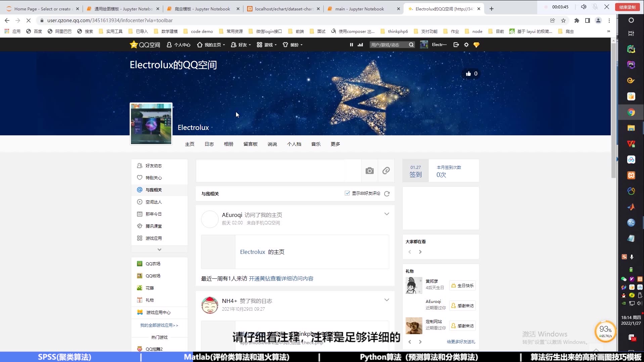Click the camera upload photo icon
Screen dimensions: 644x362
[370, 171]
